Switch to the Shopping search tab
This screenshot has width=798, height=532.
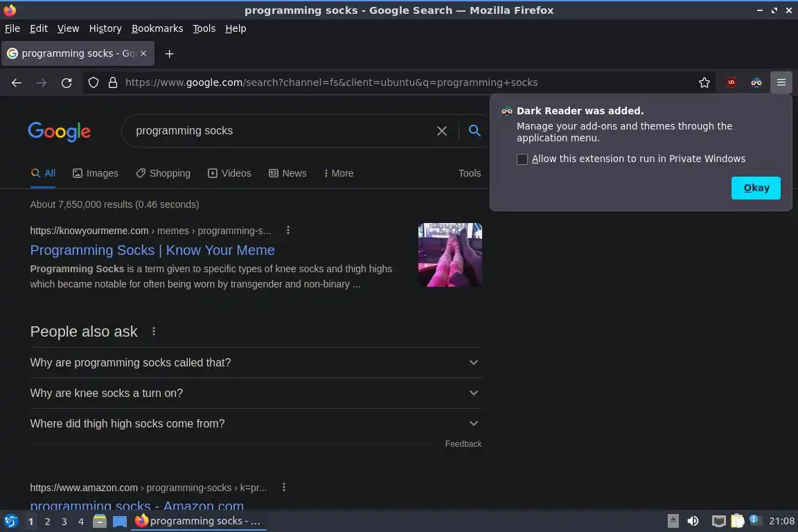click(x=163, y=174)
